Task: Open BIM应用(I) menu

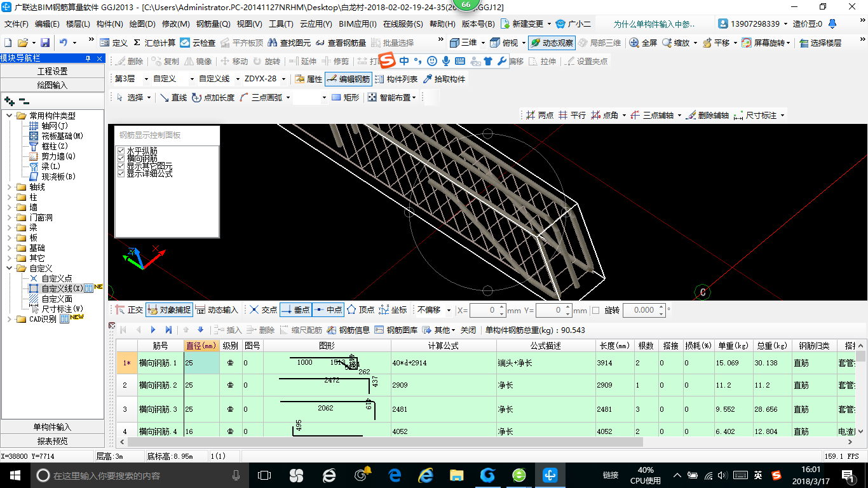Action: pyautogui.click(x=358, y=24)
